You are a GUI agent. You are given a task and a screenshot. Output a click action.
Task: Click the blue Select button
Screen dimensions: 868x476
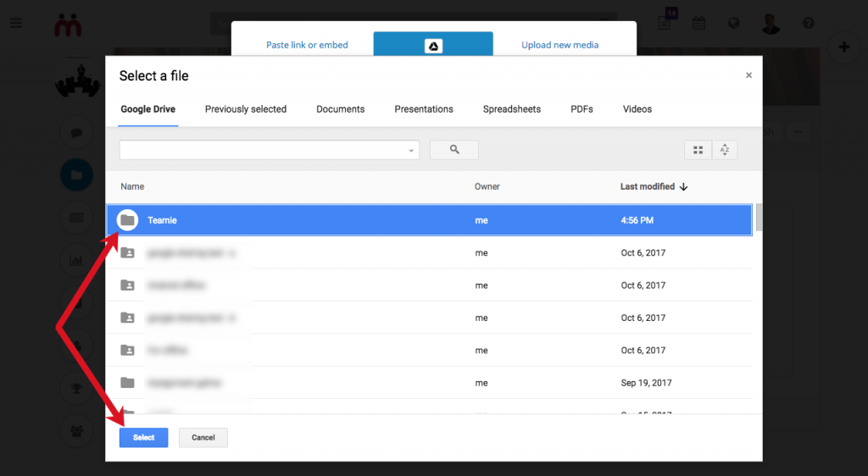point(143,437)
